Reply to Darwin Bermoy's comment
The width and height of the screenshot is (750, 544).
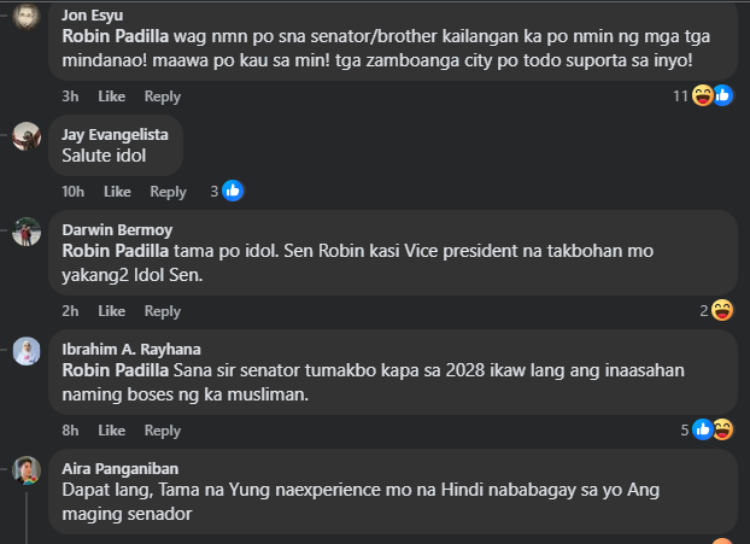[x=162, y=311]
